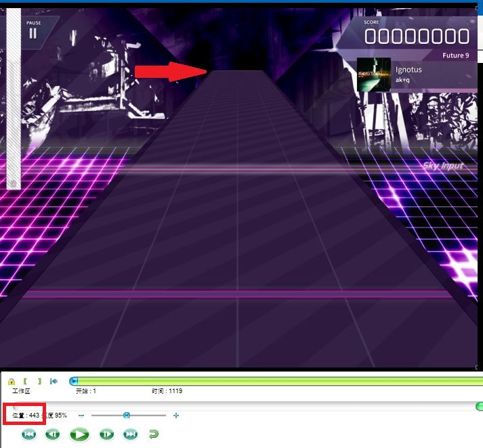483x448 pixels.
Task: Set workspace end bracket marker
Action: coord(39,381)
